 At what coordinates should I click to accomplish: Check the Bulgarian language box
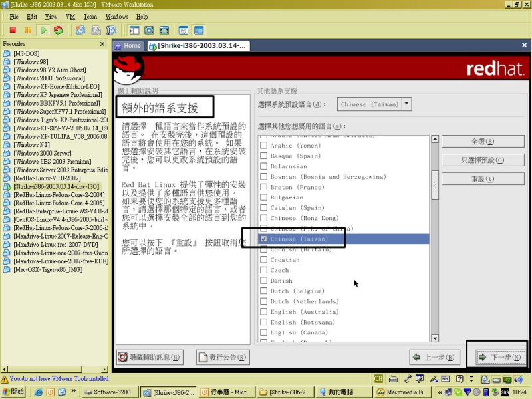263,198
